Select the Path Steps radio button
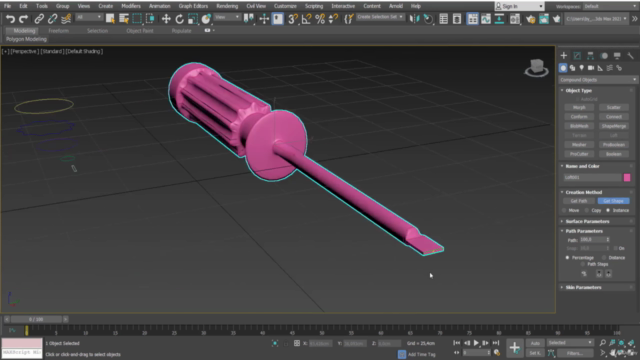The width and height of the screenshot is (640, 360). [x=583, y=264]
